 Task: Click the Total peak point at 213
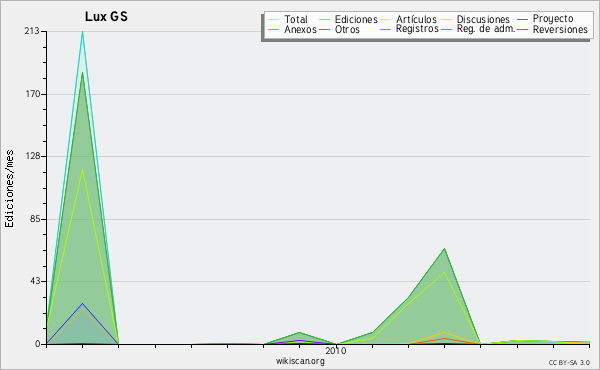coord(82,32)
